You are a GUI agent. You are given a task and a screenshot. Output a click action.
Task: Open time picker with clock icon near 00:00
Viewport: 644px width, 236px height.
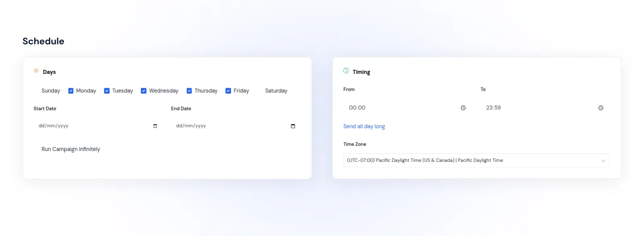point(463,108)
